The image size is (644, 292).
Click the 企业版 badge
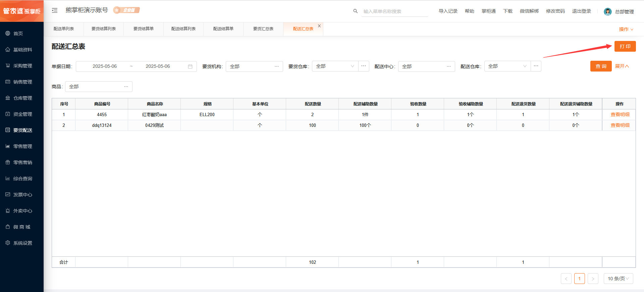[x=126, y=10]
